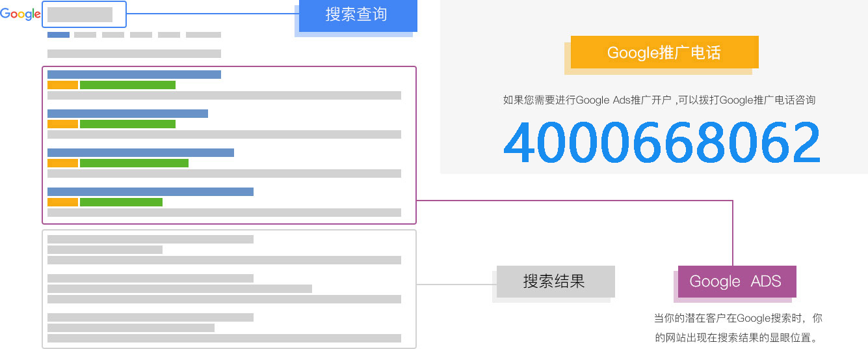Image resolution: width=868 pixels, height=349 pixels.
Task: Click the orange Google推广电话 banner
Action: (664, 52)
